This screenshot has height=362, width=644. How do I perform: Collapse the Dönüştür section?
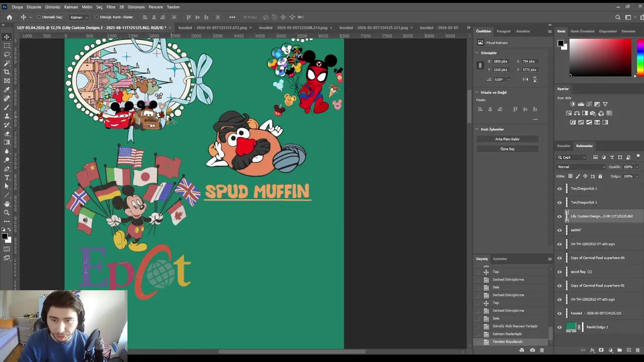tap(477, 53)
